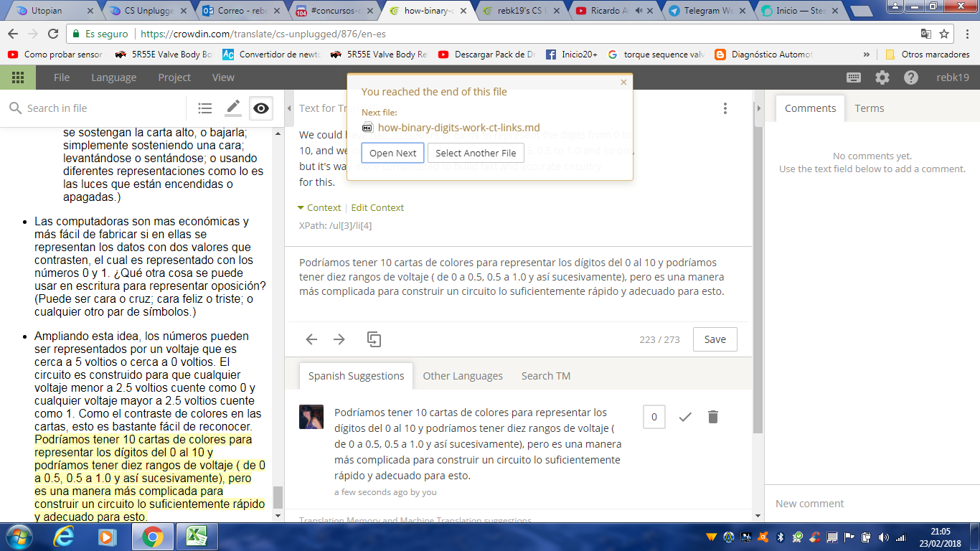
Task: Select the pencil edit mode icon
Action: [x=233, y=108]
